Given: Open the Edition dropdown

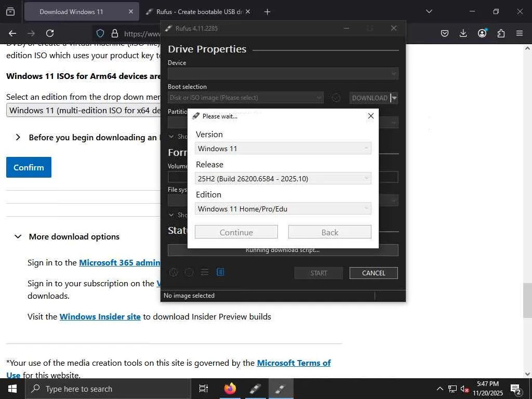Looking at the screenshot, I should click(283, 209).
